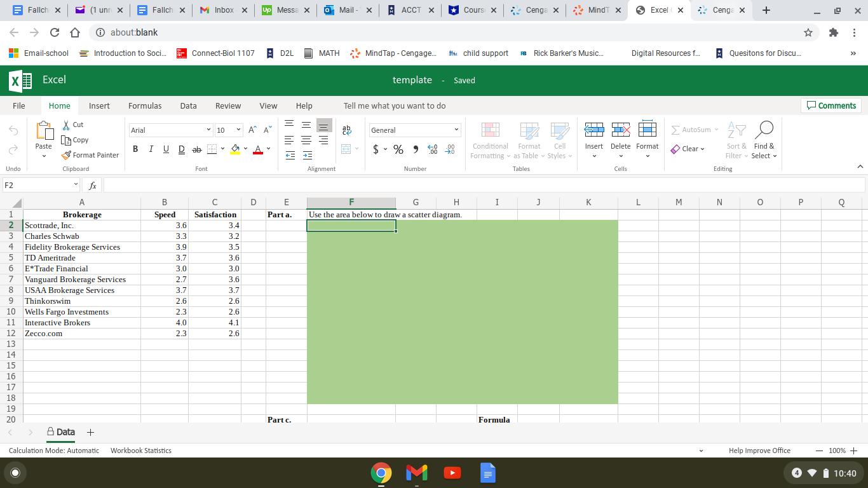The image size is (868, 488).
Task: Apply Comma Style number format
Action: (x=416, y=149)
